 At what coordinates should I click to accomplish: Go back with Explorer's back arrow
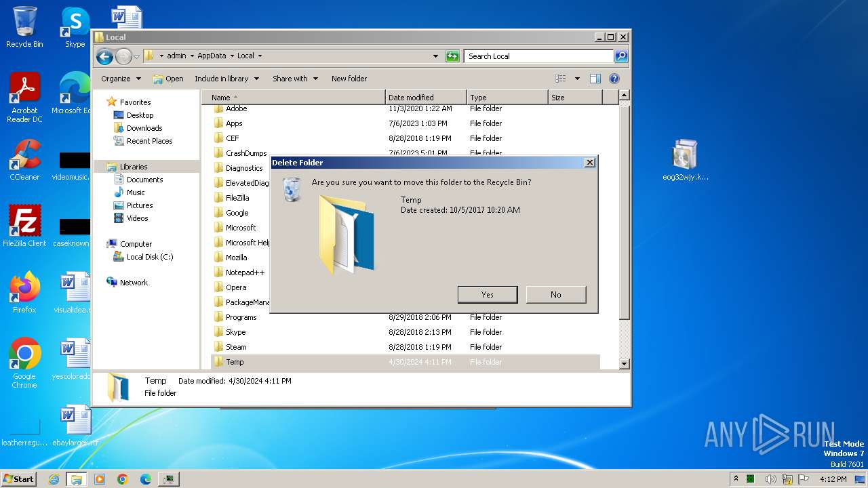pos(104,56)
